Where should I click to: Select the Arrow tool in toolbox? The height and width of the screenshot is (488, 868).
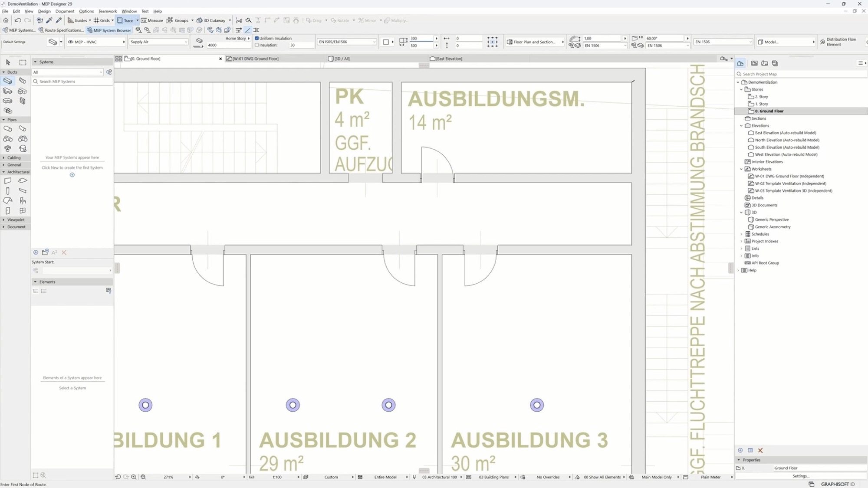point(8,62)
